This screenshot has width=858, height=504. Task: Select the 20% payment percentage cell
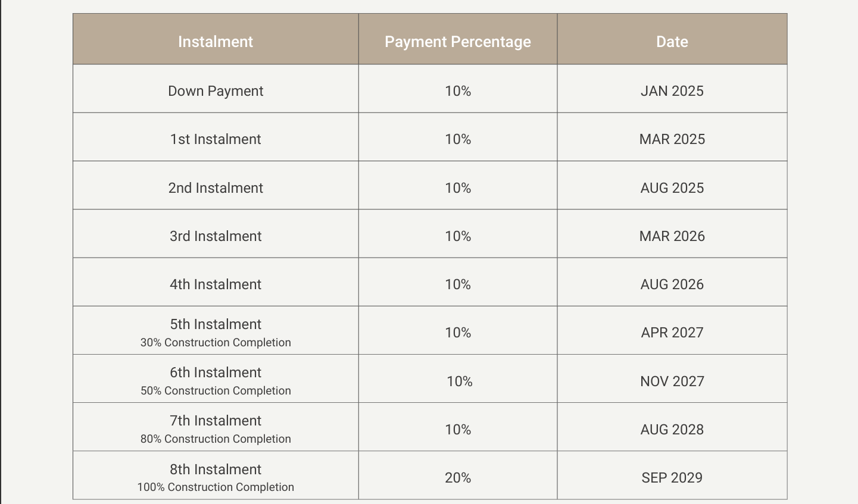(x=457, y=478)
